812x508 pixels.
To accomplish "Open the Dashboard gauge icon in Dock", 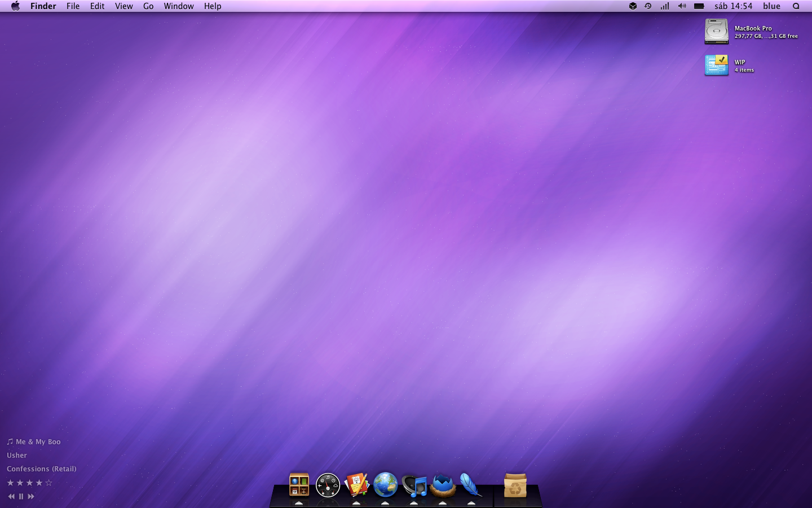I will (328, 485).
